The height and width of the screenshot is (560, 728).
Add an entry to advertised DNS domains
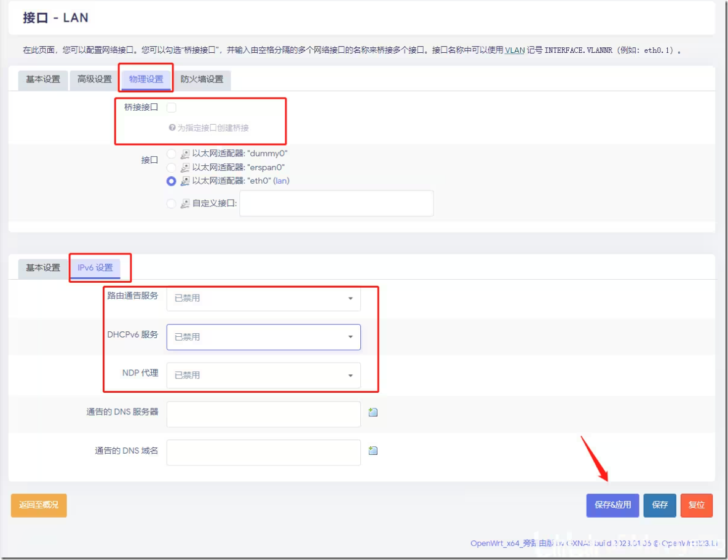(373, 451)
